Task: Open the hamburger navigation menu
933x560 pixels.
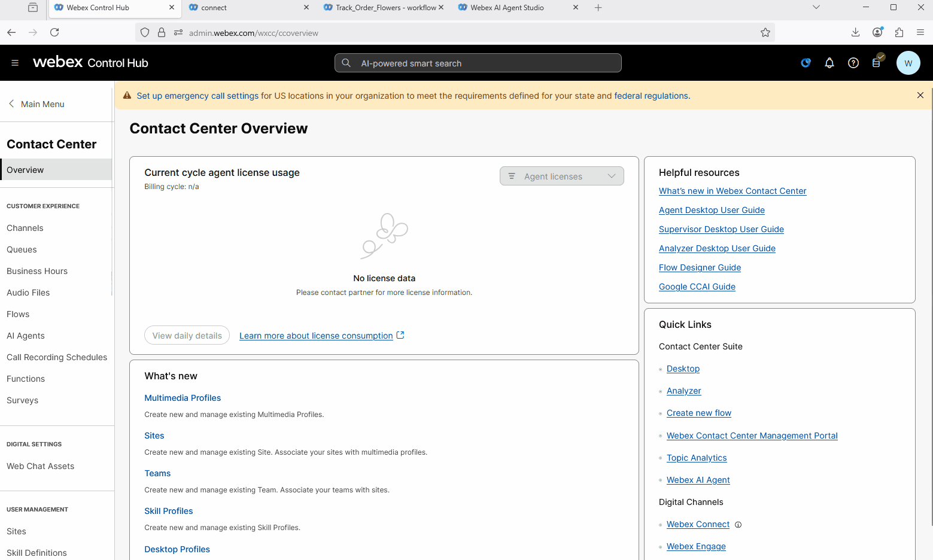Action: coord(15,63)
